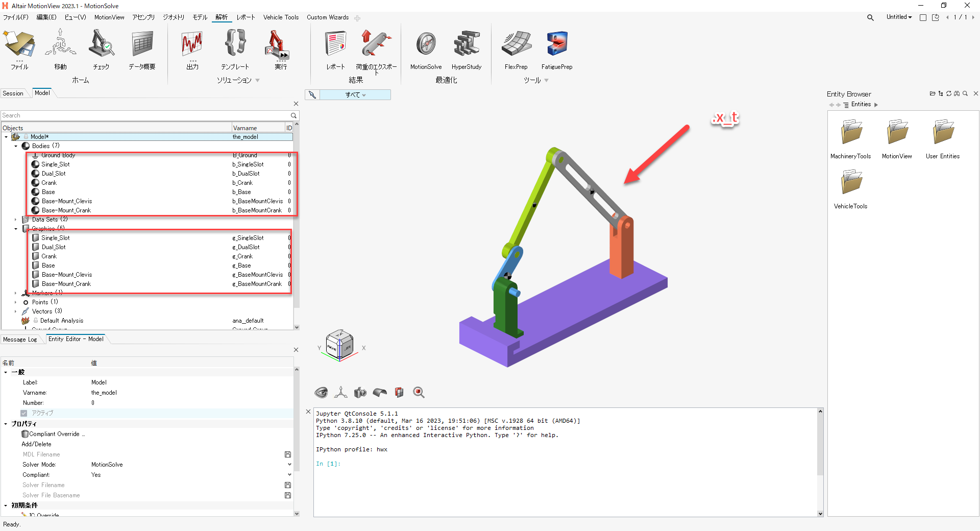Open the Compliant dropdown

tap(289, 475)
